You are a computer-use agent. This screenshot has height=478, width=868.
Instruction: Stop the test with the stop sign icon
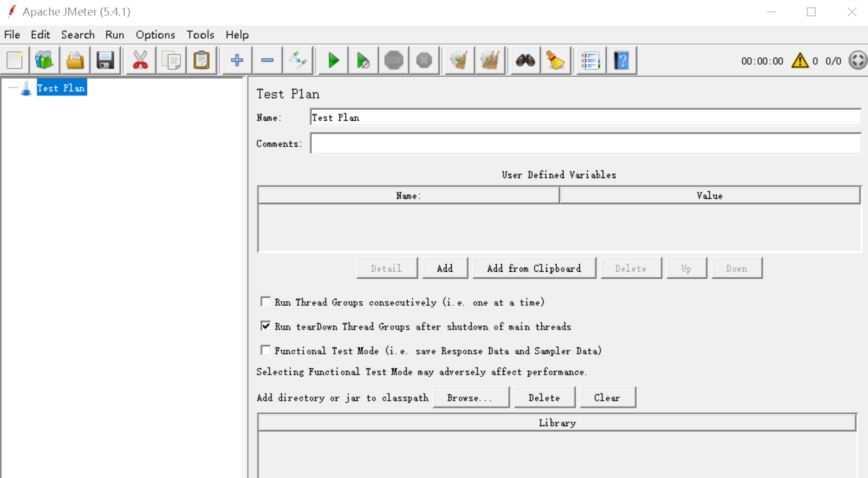click(x=394, y=60)
